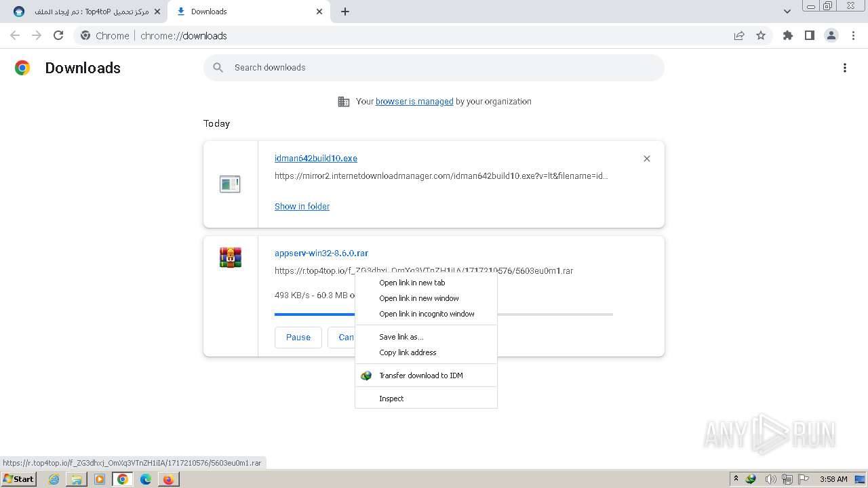Bookmark this page with the star icon

click(761, 35)
